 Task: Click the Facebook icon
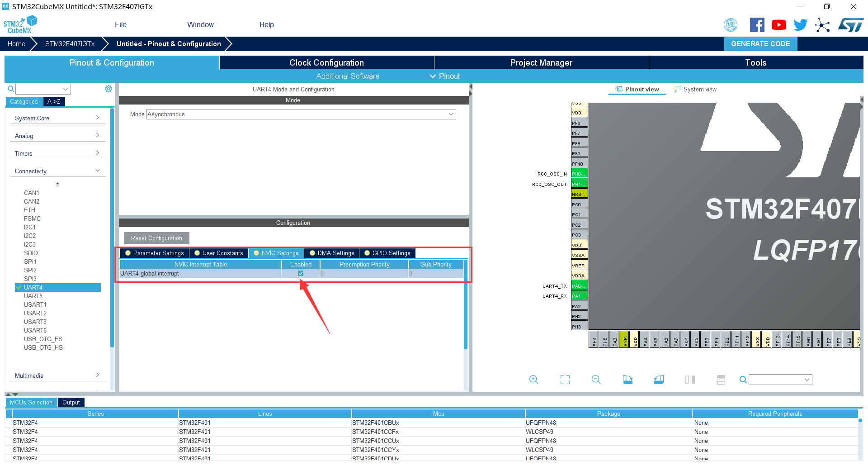pos(757,25)
